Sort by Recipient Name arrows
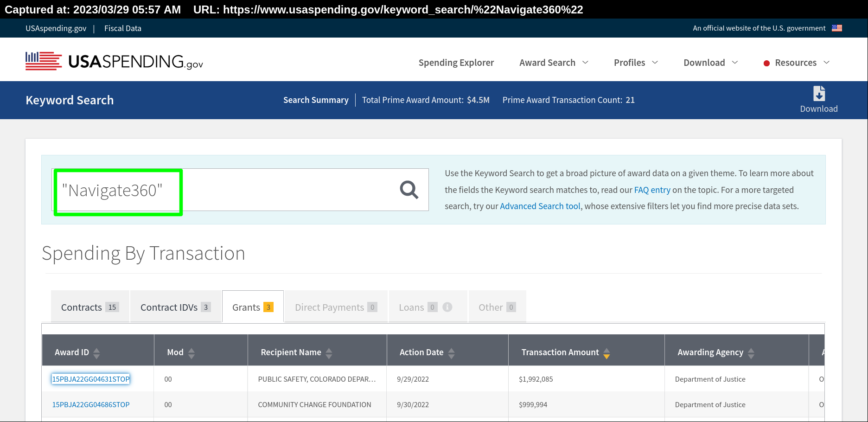Image resolution: width=868 pixels, height=422 pixels. click(329, 353)
